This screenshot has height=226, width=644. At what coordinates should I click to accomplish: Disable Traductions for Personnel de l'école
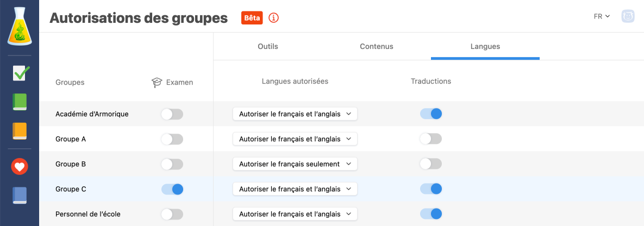click(430, 214)
